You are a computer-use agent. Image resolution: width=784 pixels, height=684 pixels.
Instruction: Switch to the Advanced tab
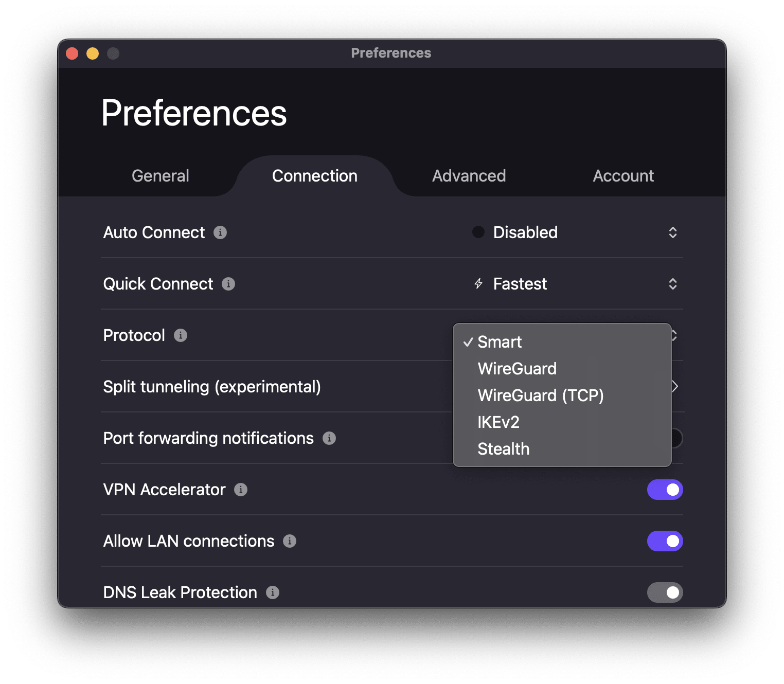click(x=469, y=176)
